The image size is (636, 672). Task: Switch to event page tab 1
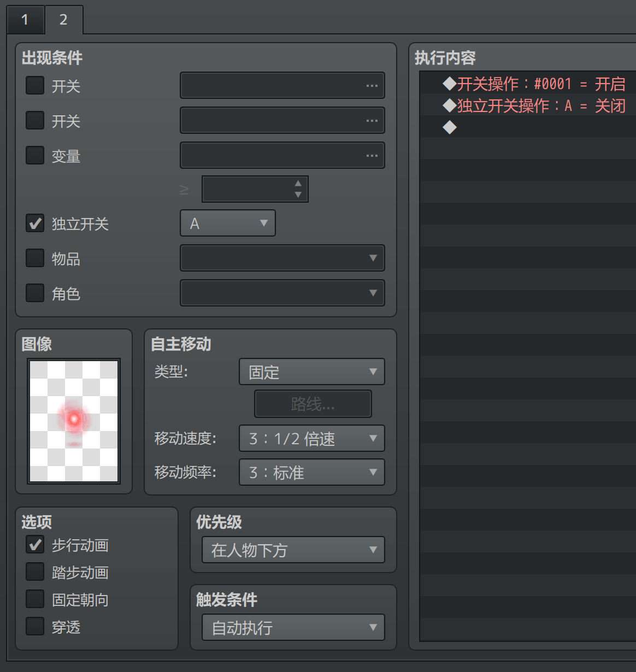click(x=25, y=20)
